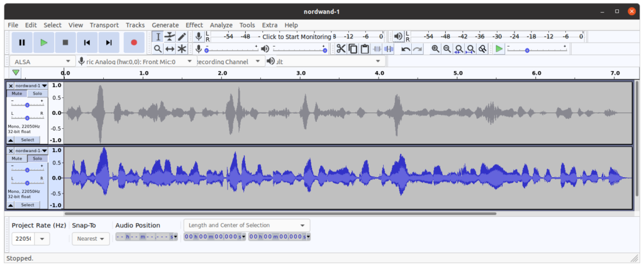Click the playback volume slider
The height and width of the screenshot is (267, 644).
[299, 50]
